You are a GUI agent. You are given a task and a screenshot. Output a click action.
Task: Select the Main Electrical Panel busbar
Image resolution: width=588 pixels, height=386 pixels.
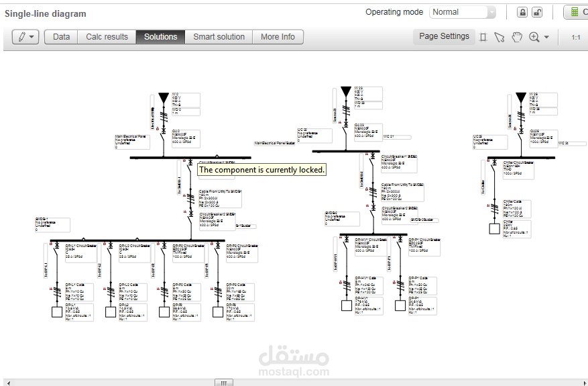(x=190, y=158)
